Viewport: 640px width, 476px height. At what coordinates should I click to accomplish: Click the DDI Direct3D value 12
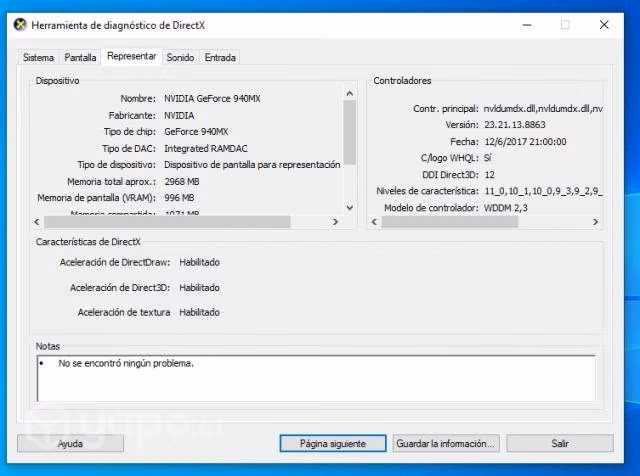(x=489, y=175)
